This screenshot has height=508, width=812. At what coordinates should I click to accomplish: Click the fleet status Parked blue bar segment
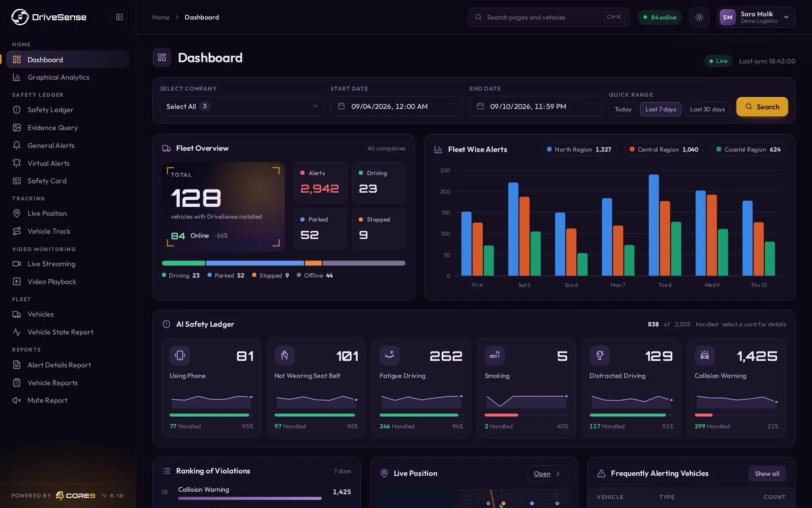[255, 263]
